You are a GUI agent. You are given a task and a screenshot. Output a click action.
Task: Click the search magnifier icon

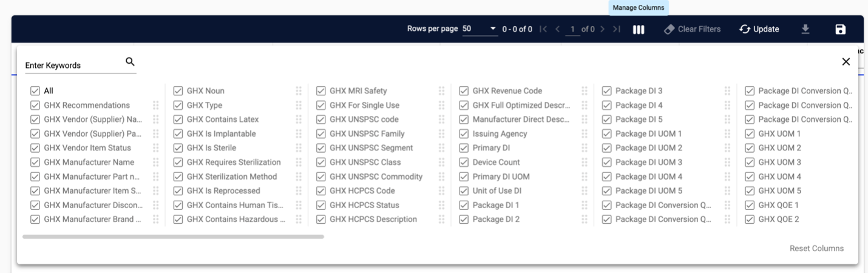click(130, 61)
